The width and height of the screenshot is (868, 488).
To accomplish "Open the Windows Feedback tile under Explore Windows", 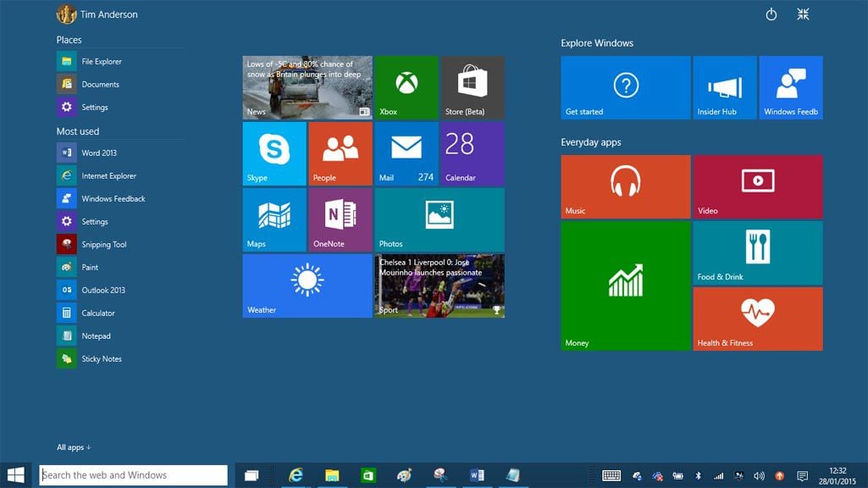I will pos(791,87).
